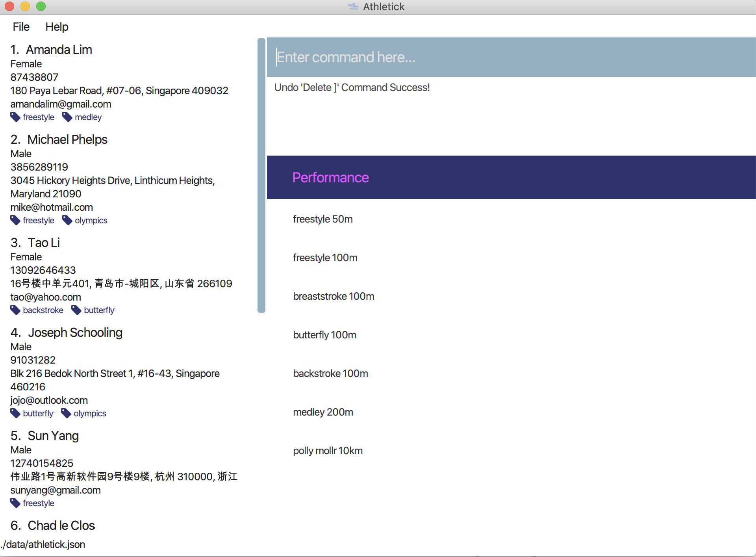Click the green maximize window button
This screenshot has height=557, width=756.
(x=41, y=7)
